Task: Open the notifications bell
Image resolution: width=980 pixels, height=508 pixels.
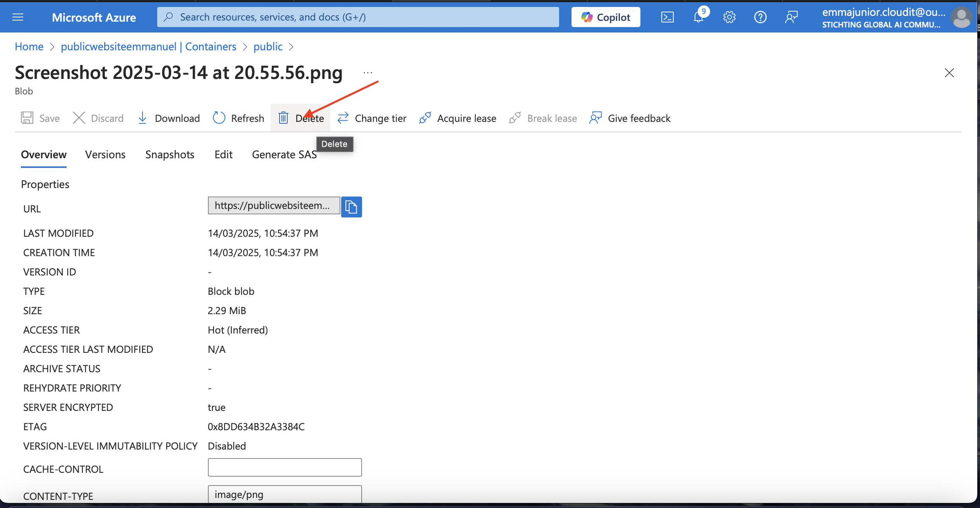Action: point(699,17)
